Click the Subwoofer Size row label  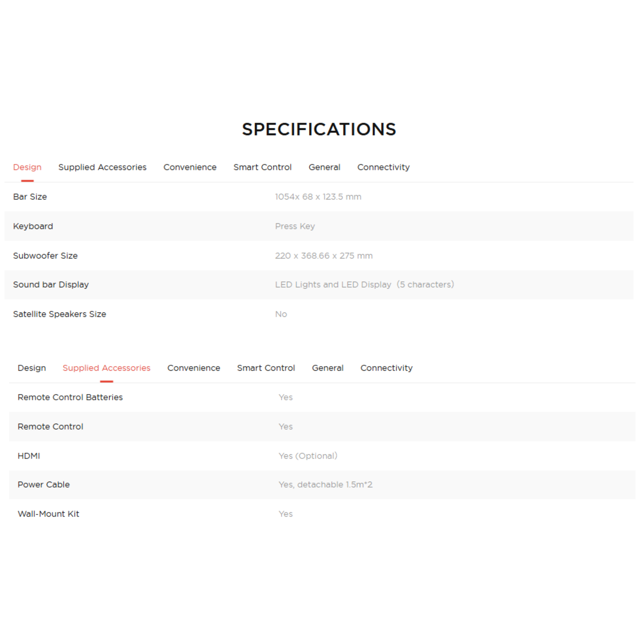45,256
